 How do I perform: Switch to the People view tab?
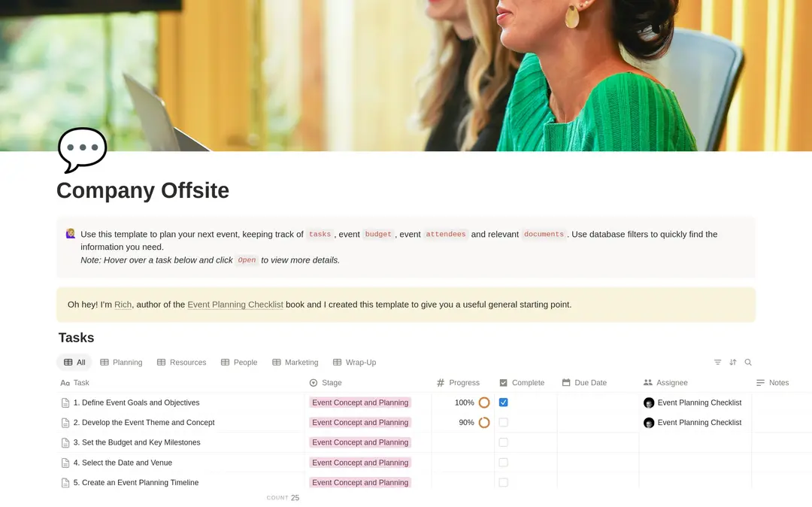pyautogui.click(x=239, y=363)
